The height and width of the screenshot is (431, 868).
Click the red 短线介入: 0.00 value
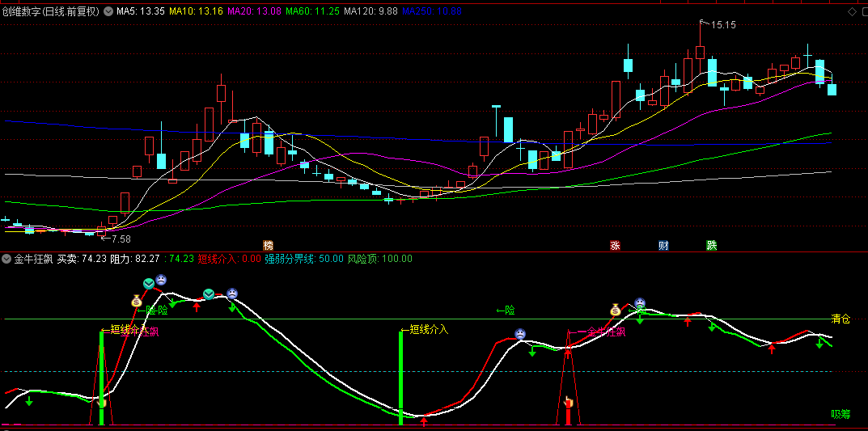229,259
